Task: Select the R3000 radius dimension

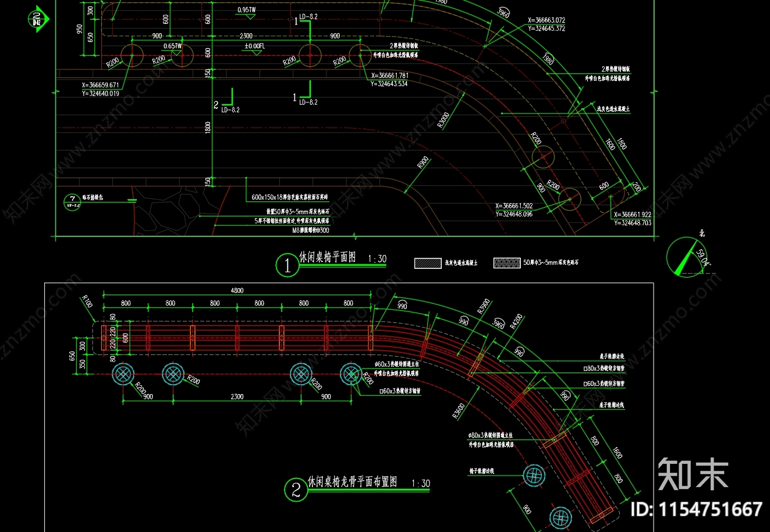Action: tap(443, 120)
